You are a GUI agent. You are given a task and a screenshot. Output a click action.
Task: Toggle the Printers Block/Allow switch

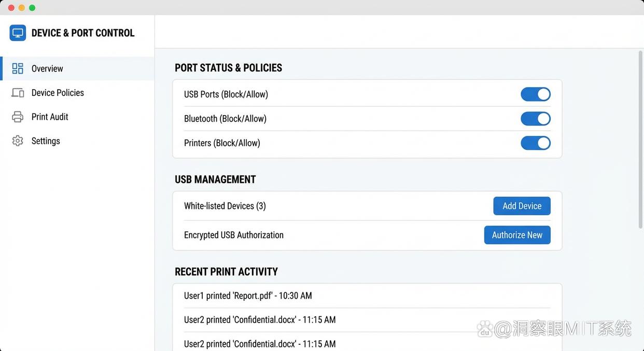point(535,143)
